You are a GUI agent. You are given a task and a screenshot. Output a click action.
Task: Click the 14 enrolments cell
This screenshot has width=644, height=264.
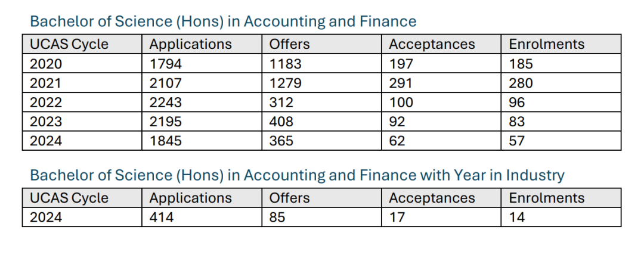click(x=561, y=217)
